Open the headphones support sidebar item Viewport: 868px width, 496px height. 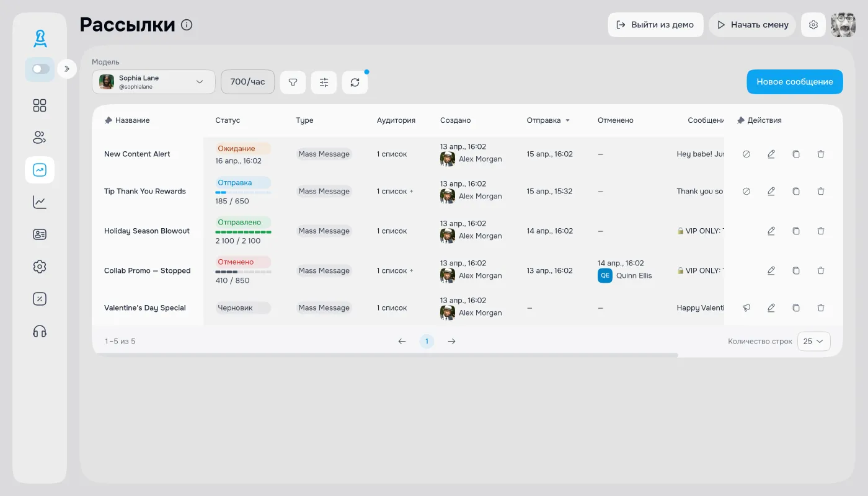click(x=40, y=331)
